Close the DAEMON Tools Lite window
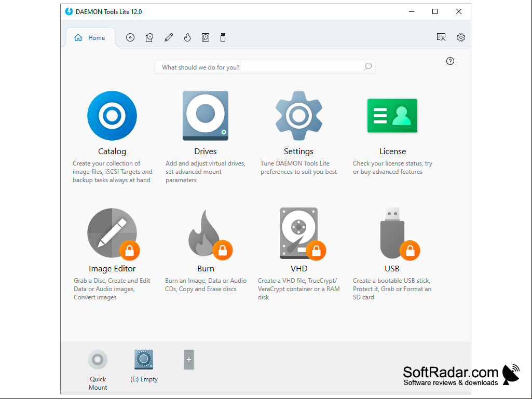The height and width of the screenshot is (399, 532). point(459,11)
